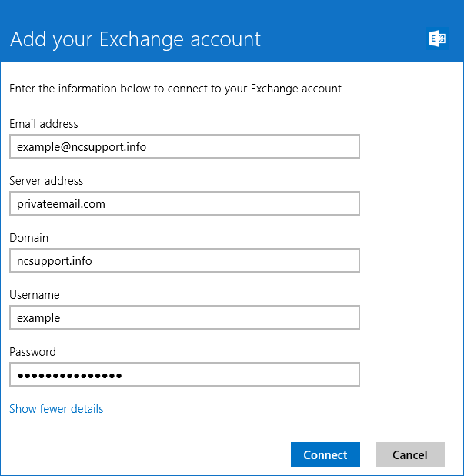Screen dimensions: 464x476
Task: Click inside the Domain input field
Action: pos(185,260)
